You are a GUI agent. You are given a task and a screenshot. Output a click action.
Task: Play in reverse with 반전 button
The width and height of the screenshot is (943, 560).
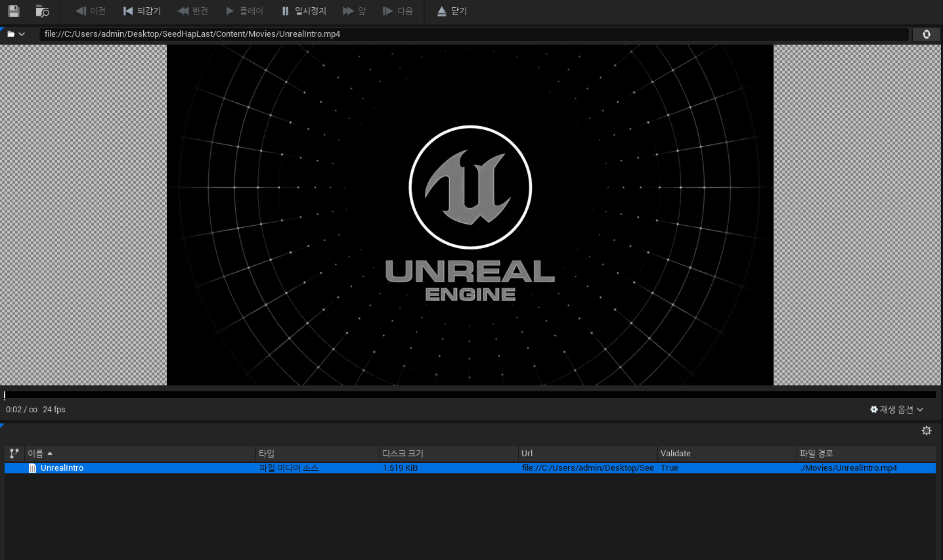[193, 11]
